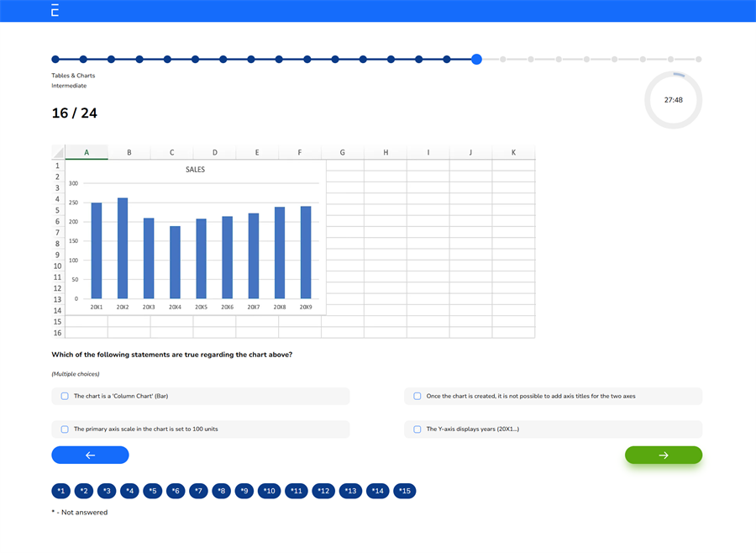Check the statement about adding axis titles

417,396
